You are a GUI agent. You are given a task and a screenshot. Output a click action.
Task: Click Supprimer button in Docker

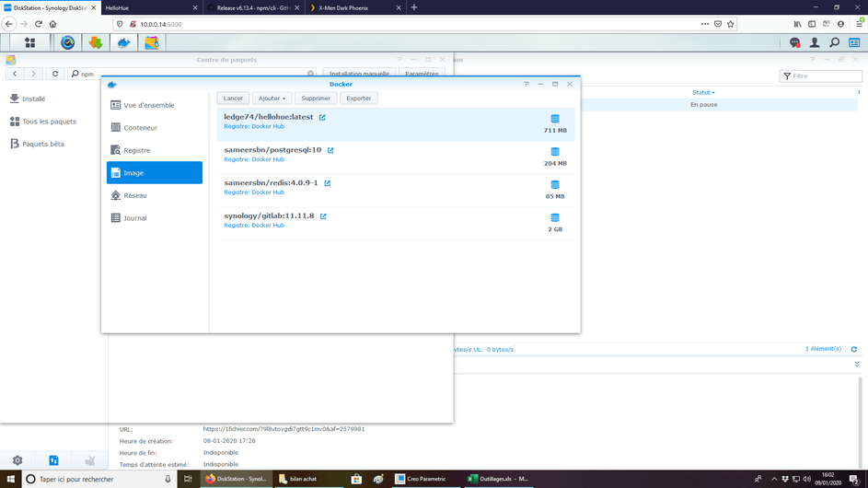316,98
